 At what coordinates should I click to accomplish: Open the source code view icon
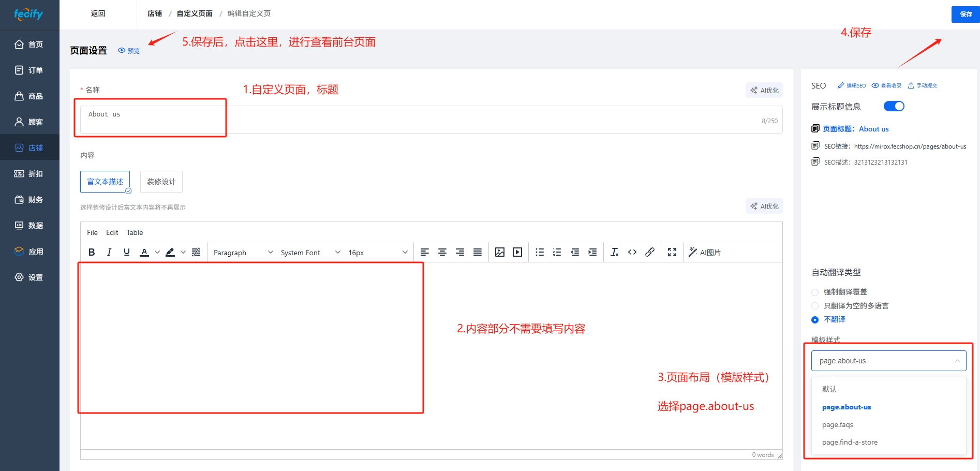coord(632,252)
